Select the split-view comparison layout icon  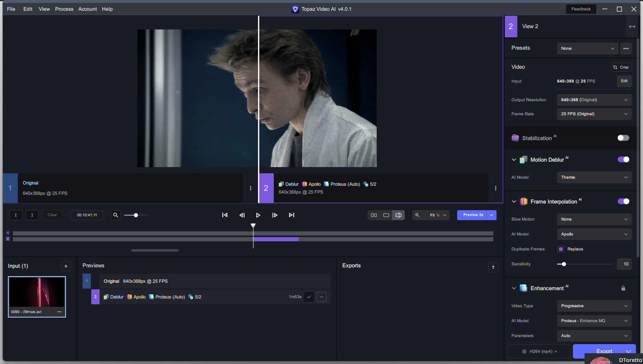pyautogui.click(x=398, y=215)
